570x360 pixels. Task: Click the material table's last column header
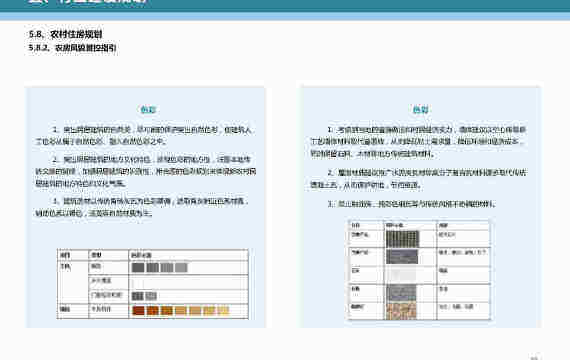[463, 225]
